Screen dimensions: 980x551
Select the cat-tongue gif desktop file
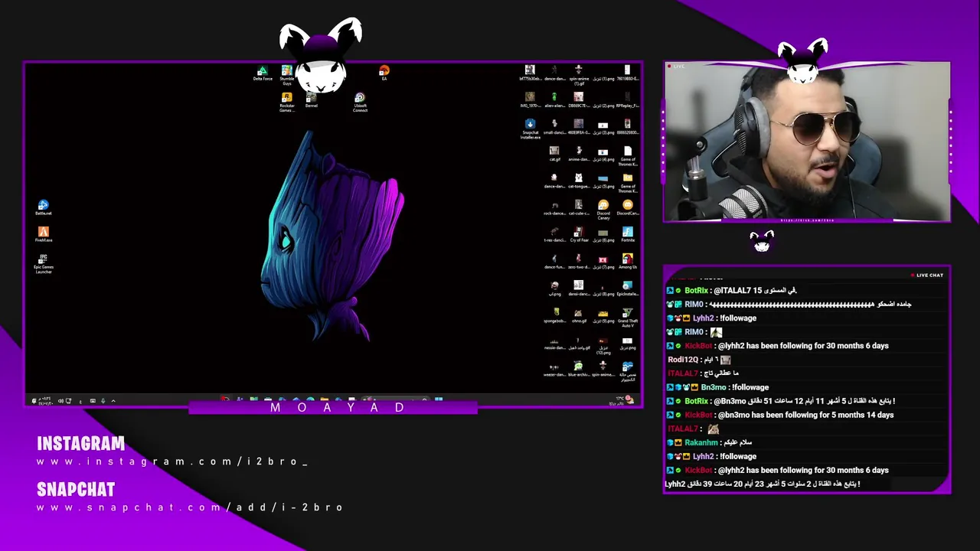(x=579, y=181)
